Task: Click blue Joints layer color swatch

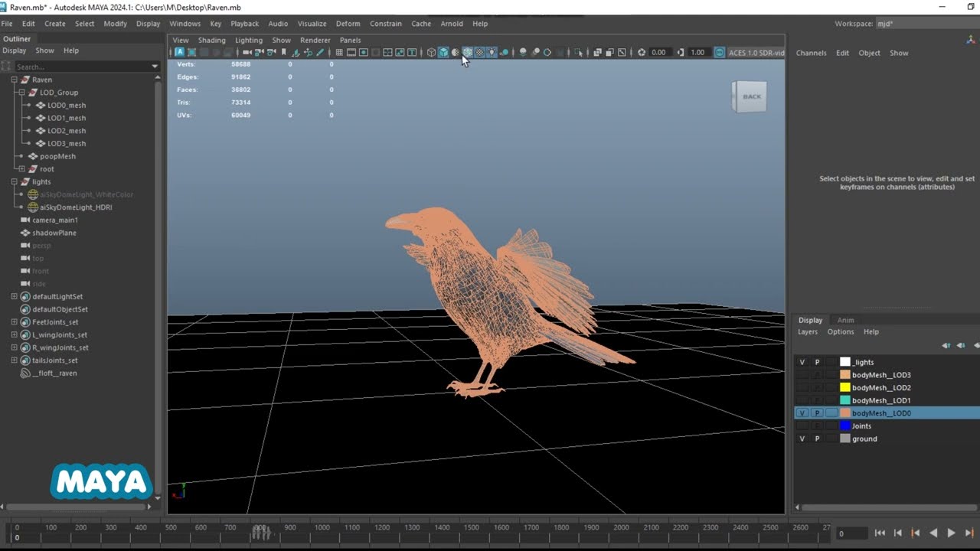Action: tap(845, 426)
